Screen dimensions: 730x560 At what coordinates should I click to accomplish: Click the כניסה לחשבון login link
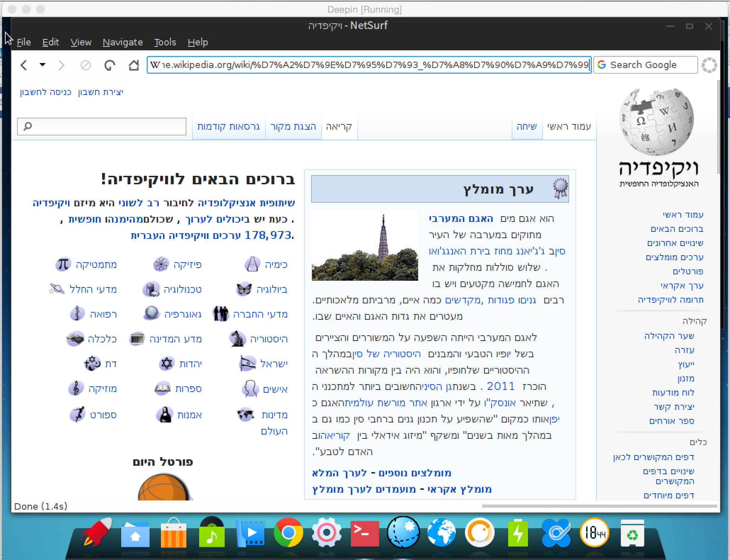45,92
